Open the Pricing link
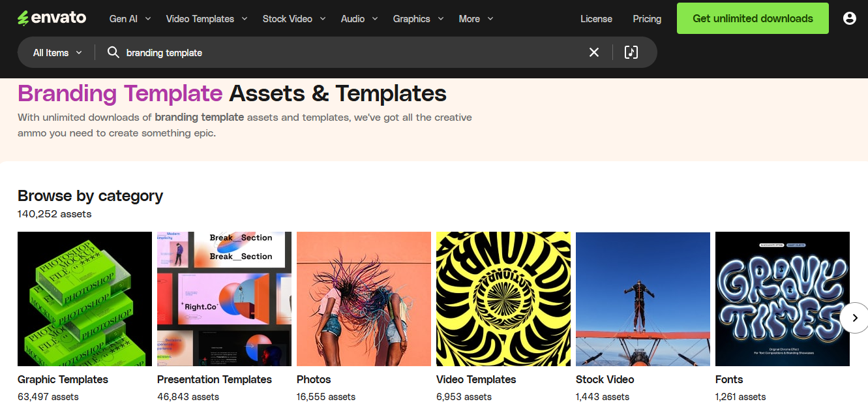 pyautogui.click(x=647, y=19)
